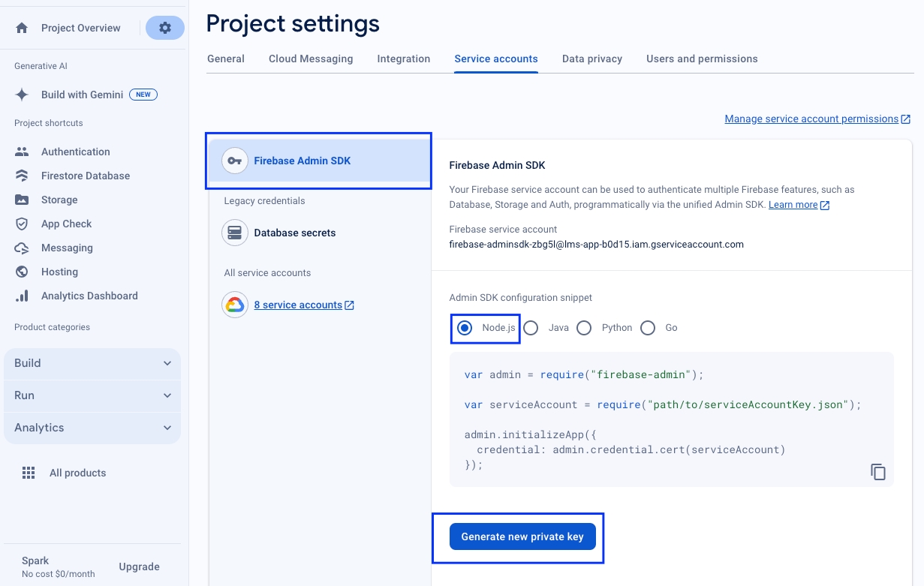Expand the Build product category
The height and width of the screenshot is (586, 924).
92,363
